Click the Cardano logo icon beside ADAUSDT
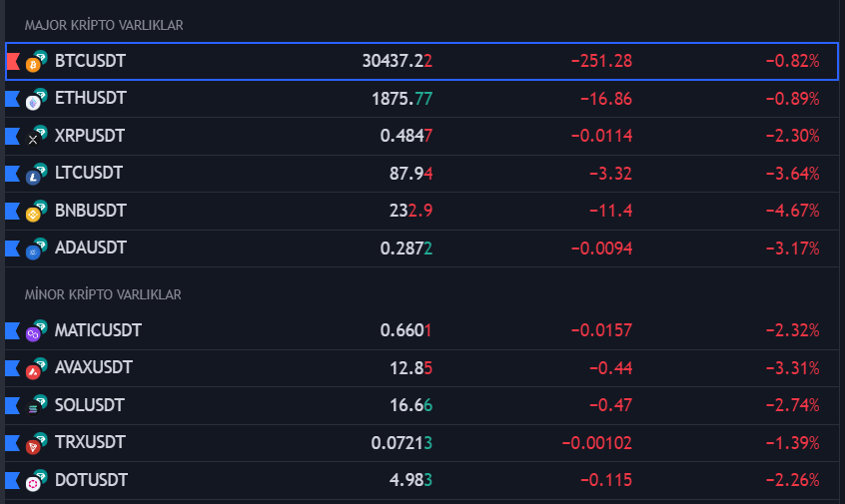The height and width of the screenshot is (504, 845). (33, 252)
